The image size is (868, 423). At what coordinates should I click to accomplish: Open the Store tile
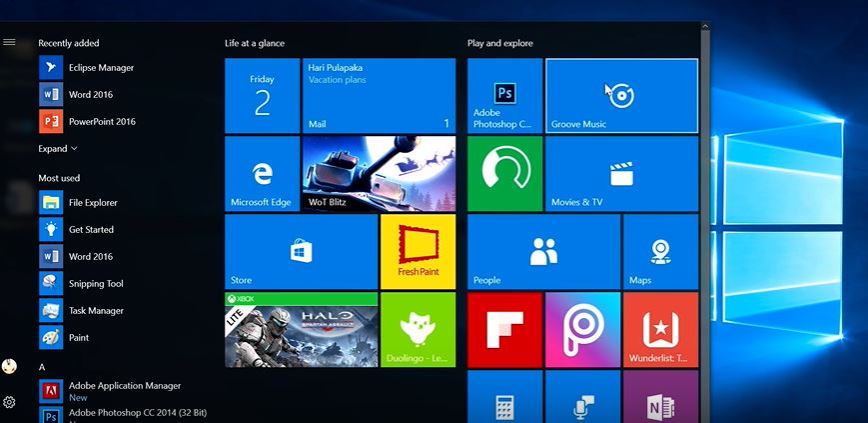point(301,252)
